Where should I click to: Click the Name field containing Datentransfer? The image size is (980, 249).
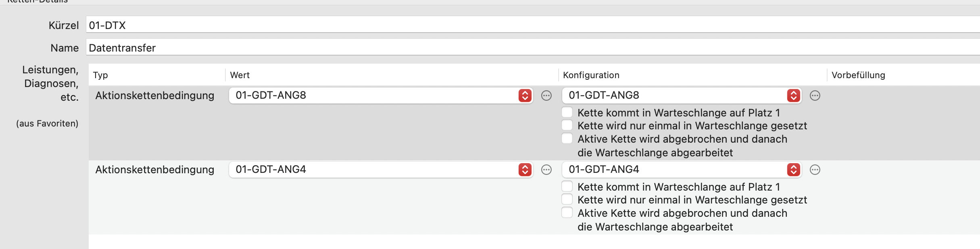(524, 48)
